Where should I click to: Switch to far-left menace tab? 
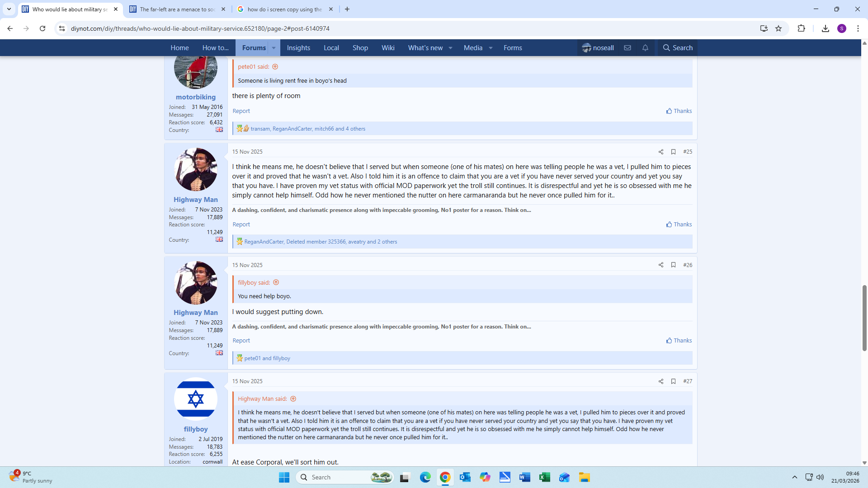tap(177, 9)
